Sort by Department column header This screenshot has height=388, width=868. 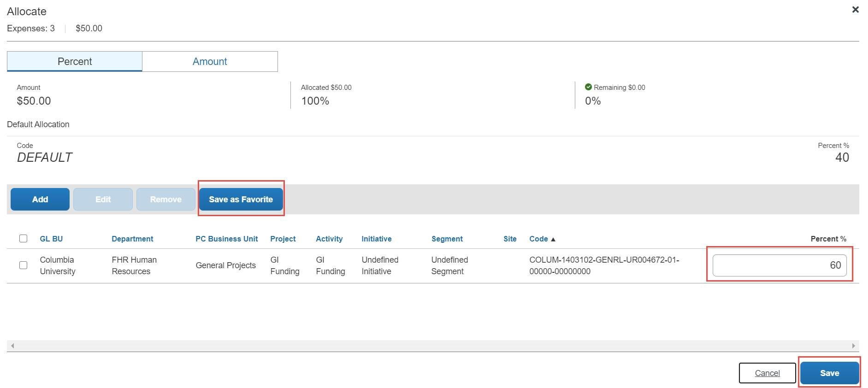click(x=132, y=239)
